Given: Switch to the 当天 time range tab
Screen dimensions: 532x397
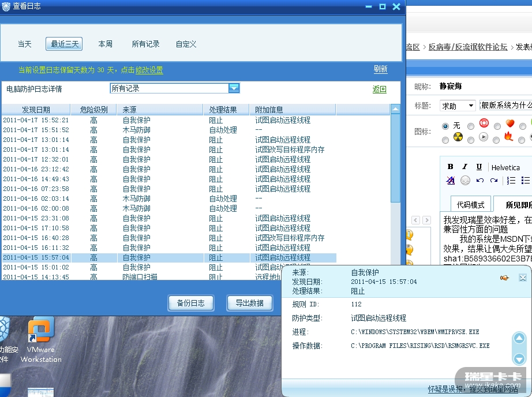Looking at the screenshot, I should click(25, 44).
